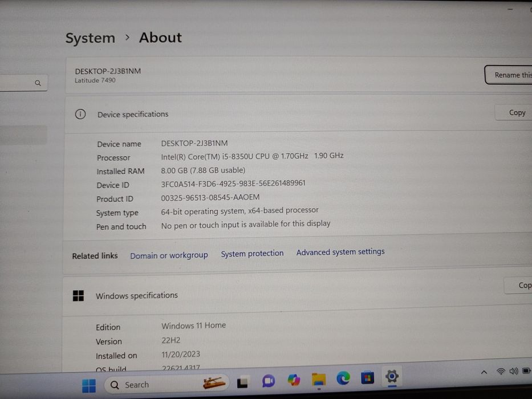Click the Related links label
532x399 pixels.
tap(95, 256)
